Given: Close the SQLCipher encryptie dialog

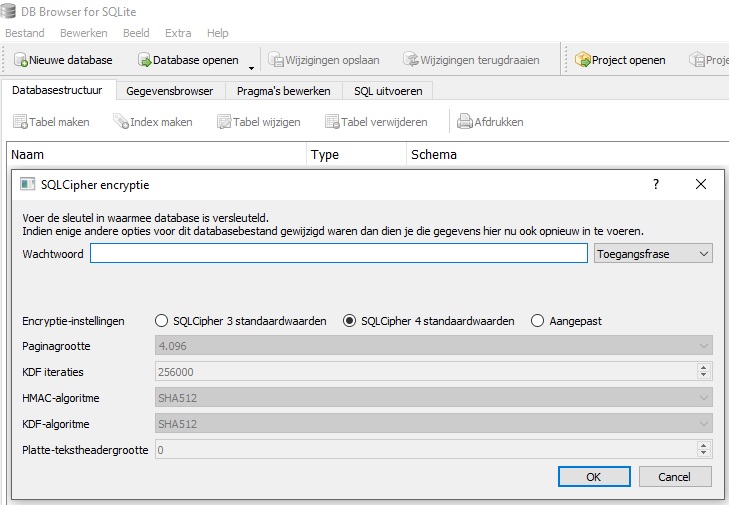Looking at the screenshot, I should click(701, 184).
